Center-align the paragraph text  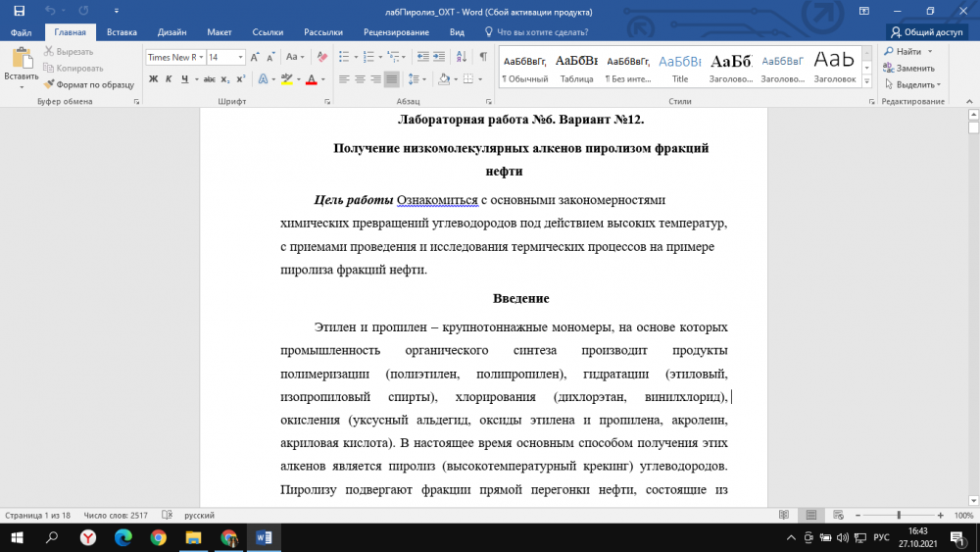pos(360,78)
